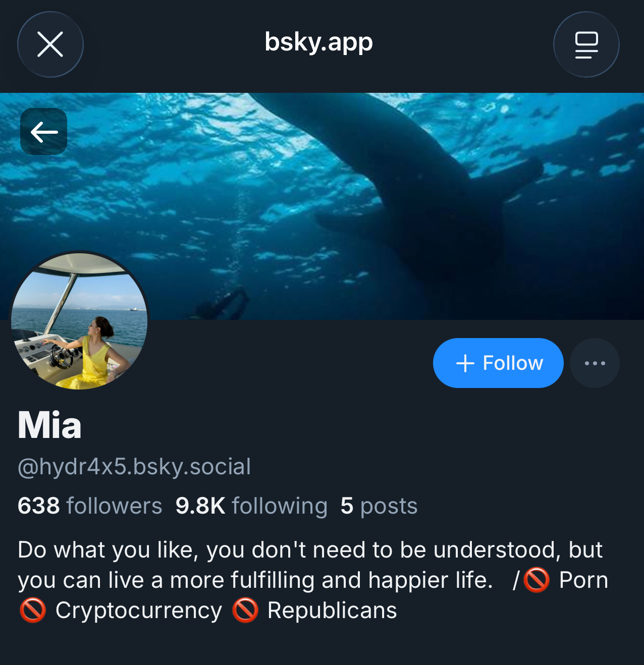Close the in-app browser with the X
The height and width of the screenshot is (665, 644).
(50, 44)
